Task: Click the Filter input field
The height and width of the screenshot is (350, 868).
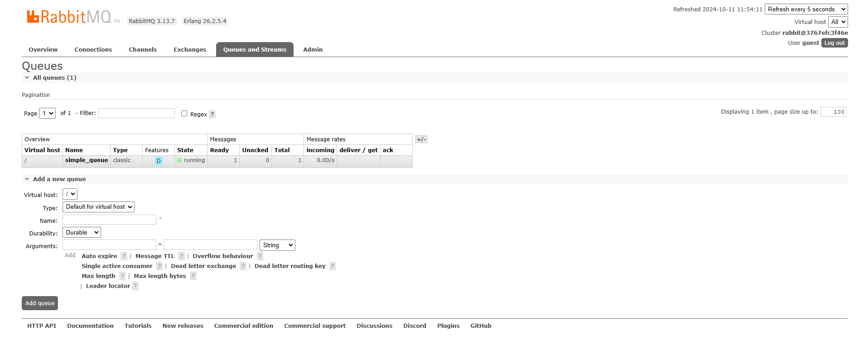Action: pos(136,113)
